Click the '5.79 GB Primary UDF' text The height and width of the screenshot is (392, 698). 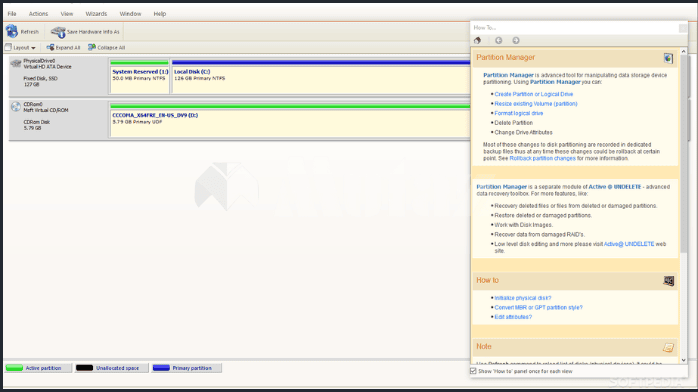137,122
